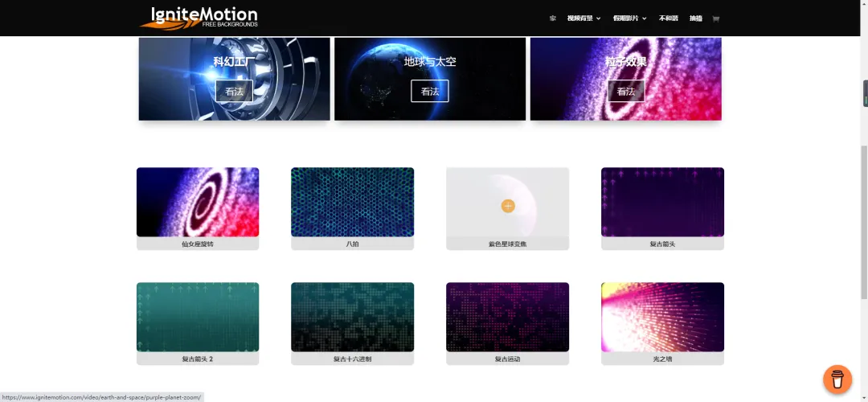Open the 复古十六进制 video thumbnail
Viewport: 868px width, 402px height.
tap(352, 317)
